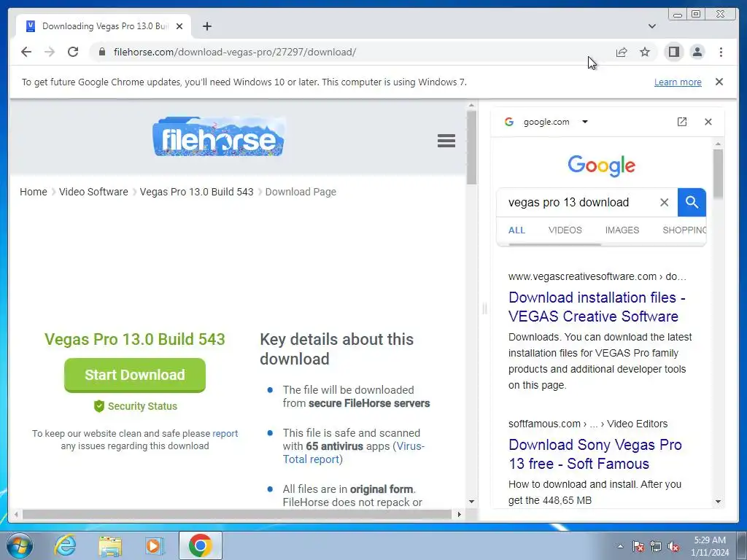
Task: Close the Downloading Vegas Pro tab
Action: 179,26
